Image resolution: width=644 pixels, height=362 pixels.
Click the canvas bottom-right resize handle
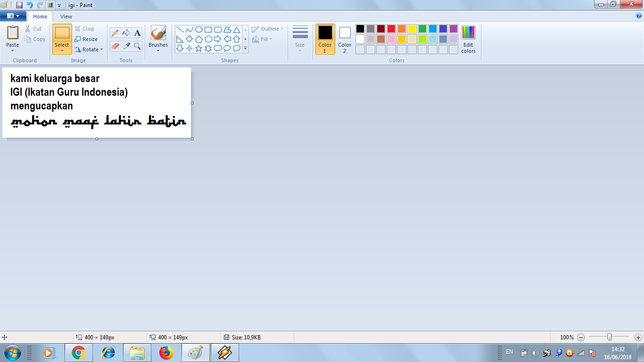point(192,139)
